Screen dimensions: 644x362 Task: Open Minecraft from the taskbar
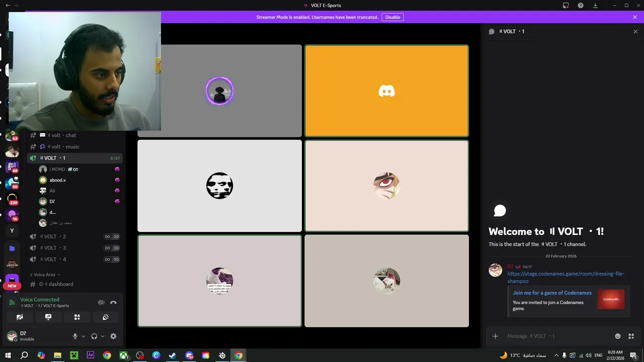pyautogui.click(x=74, y=355)
